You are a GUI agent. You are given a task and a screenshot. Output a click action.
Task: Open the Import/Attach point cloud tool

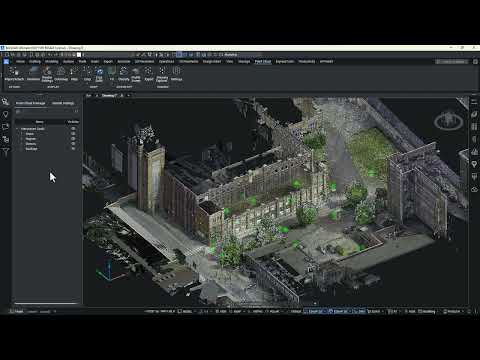(x=14, y=74)
